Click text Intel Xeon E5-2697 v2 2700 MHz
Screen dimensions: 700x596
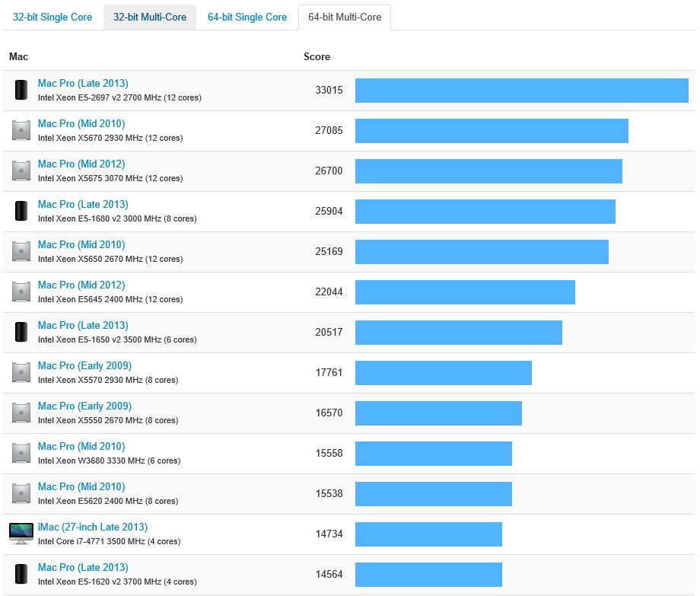[100, 97]
